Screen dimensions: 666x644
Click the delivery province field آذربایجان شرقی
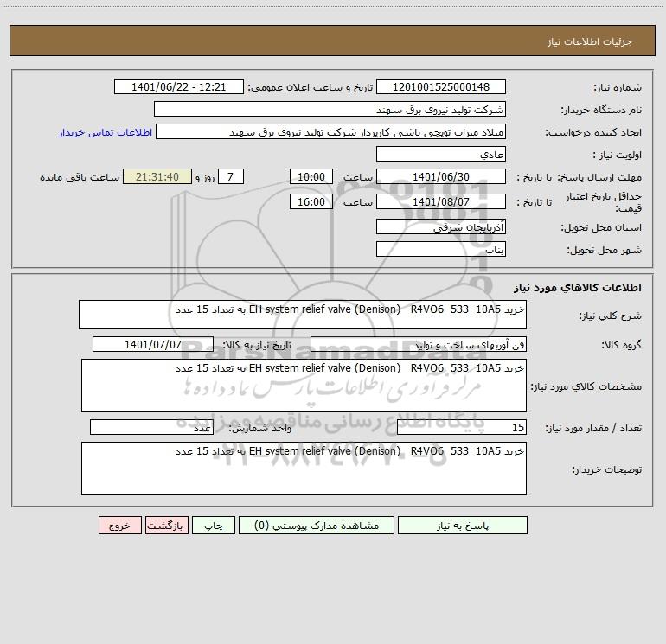click(441, 226)
